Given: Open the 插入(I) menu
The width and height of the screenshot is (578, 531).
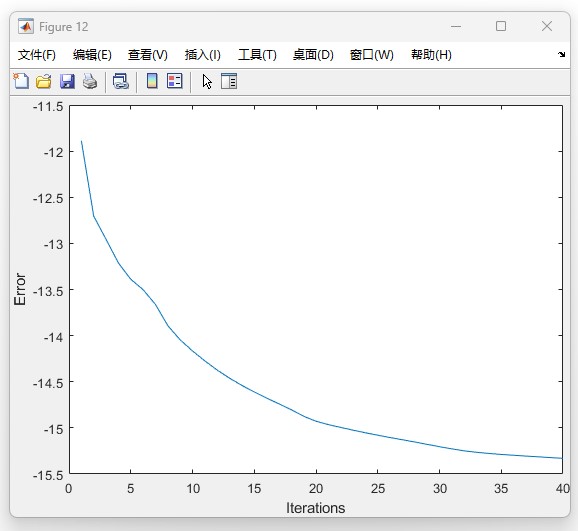Looking at the screenshot, I should coord(203,55).
